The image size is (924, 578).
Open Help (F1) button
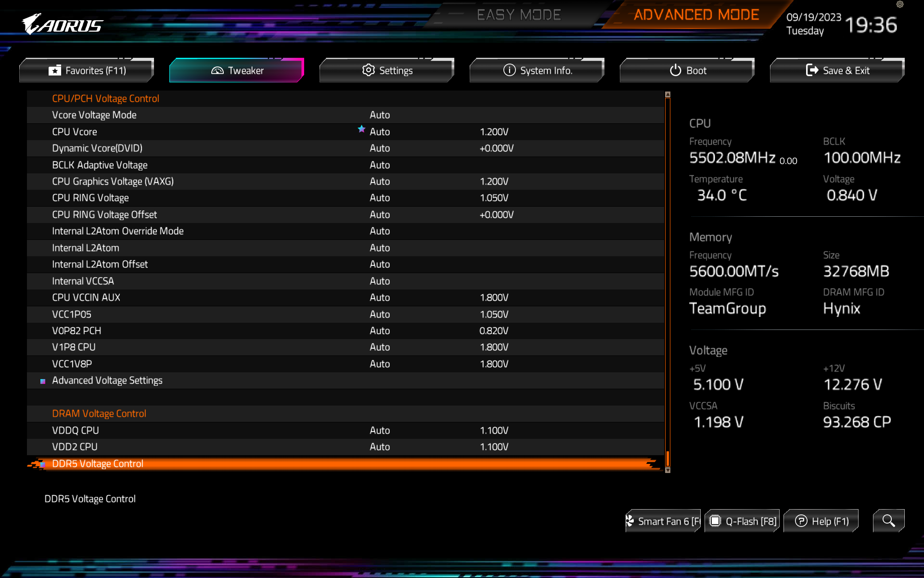coord(822,521)
